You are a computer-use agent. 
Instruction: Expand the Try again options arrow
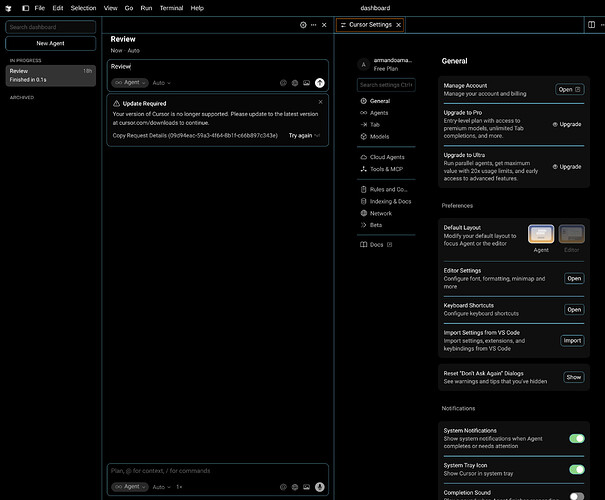click(317, 135)
